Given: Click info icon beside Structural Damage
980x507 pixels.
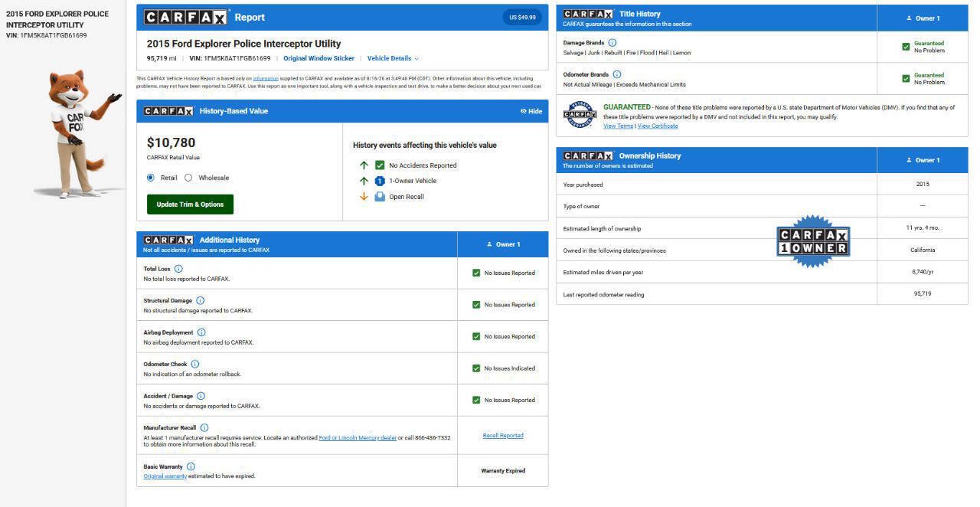Looking at the screenshot, I should point(201,301).
